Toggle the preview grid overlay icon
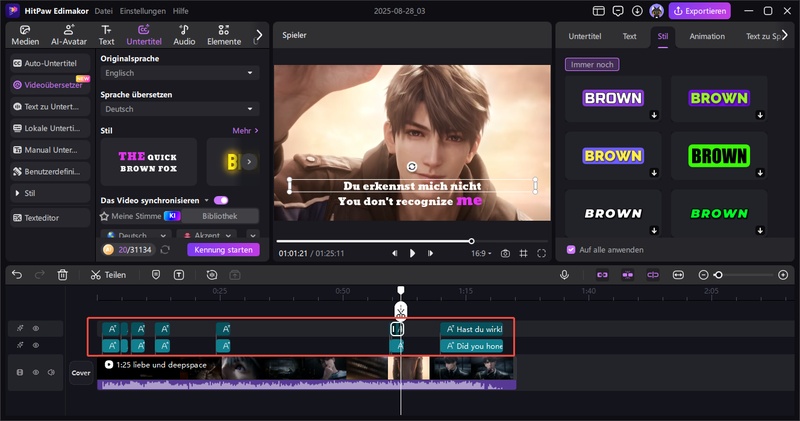Screen dimensions: 800x421 (523, 253)
